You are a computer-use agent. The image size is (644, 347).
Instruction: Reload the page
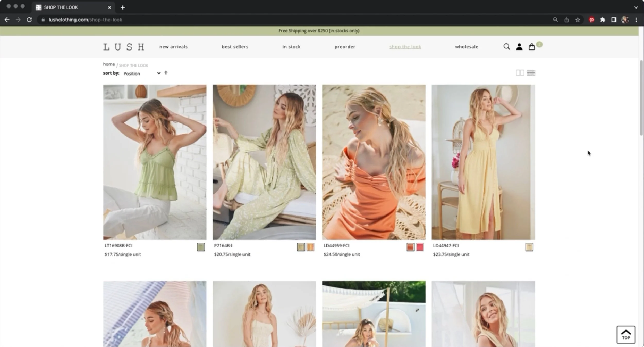(29, 20)
